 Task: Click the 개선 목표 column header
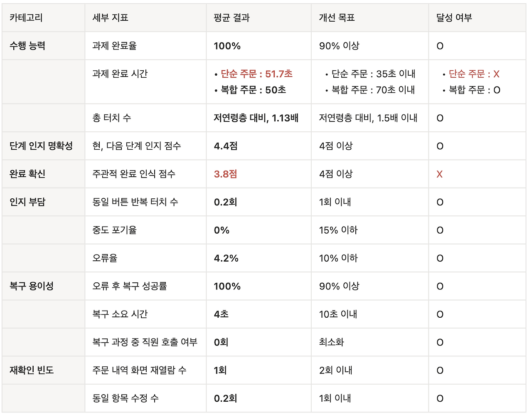(370, 18)
